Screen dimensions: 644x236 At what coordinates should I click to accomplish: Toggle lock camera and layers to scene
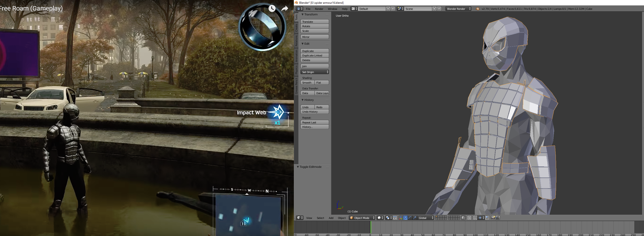click(x=463, y=218)
